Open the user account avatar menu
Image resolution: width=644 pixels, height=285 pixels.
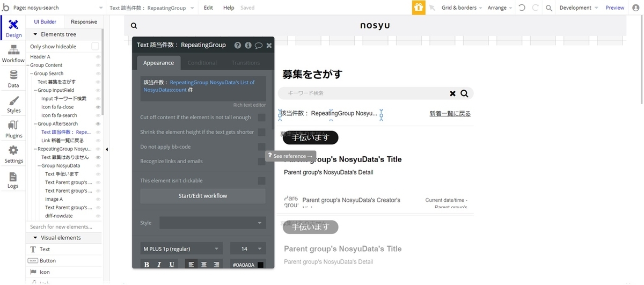pyautogui.click(x=635, y=8)
